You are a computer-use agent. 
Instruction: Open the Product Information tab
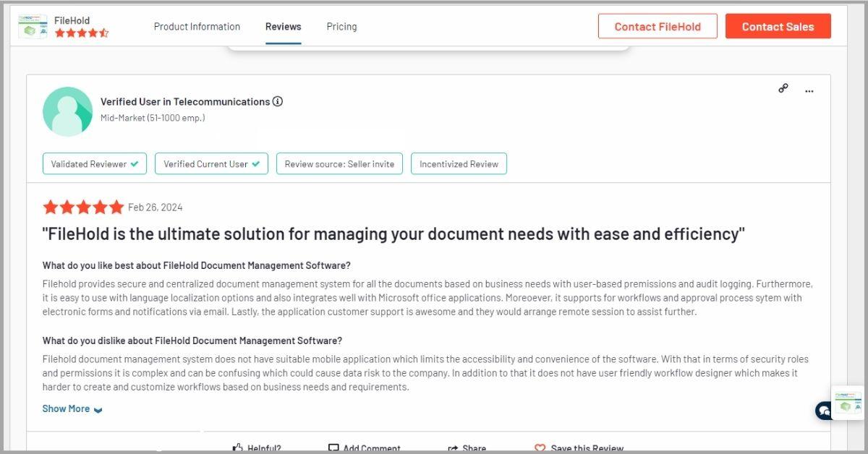[197, 27]
